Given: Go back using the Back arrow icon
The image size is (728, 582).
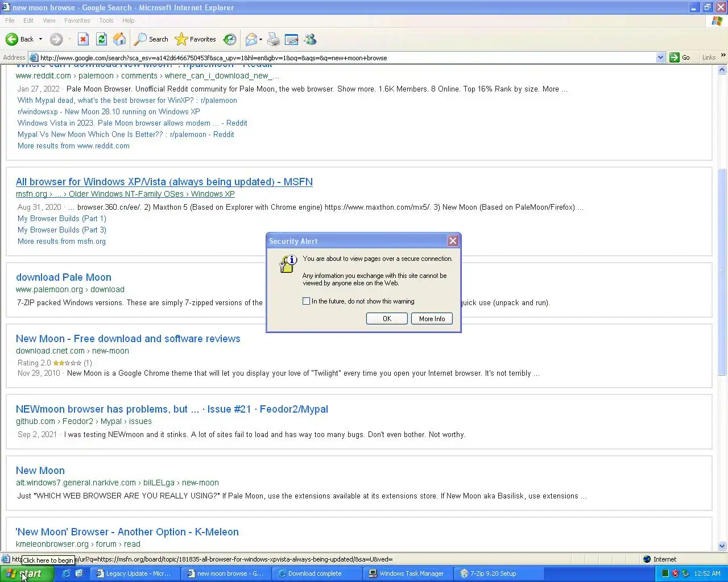Looking at the screenshot, I should pyautogui.click(x=12, y=39).
